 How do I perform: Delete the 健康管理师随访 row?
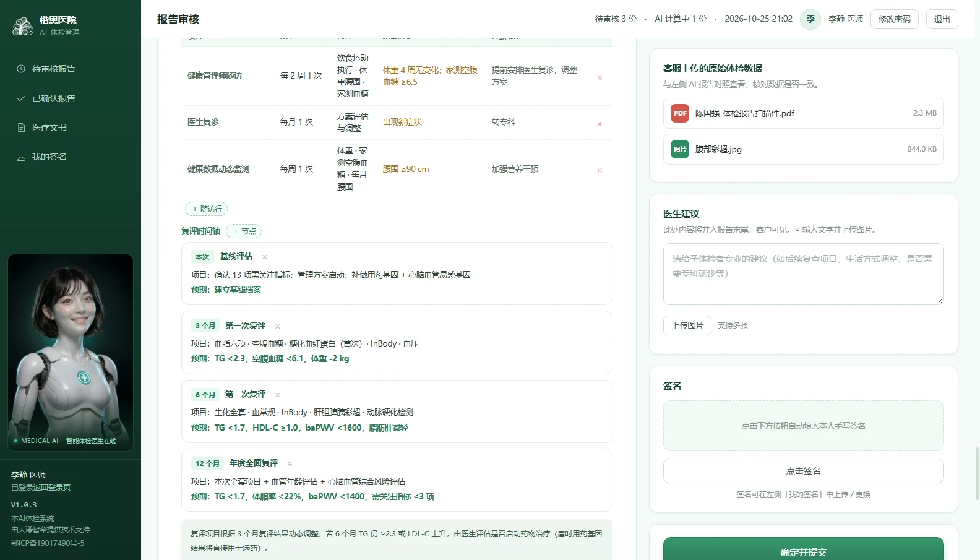click(x=600, y=77)
